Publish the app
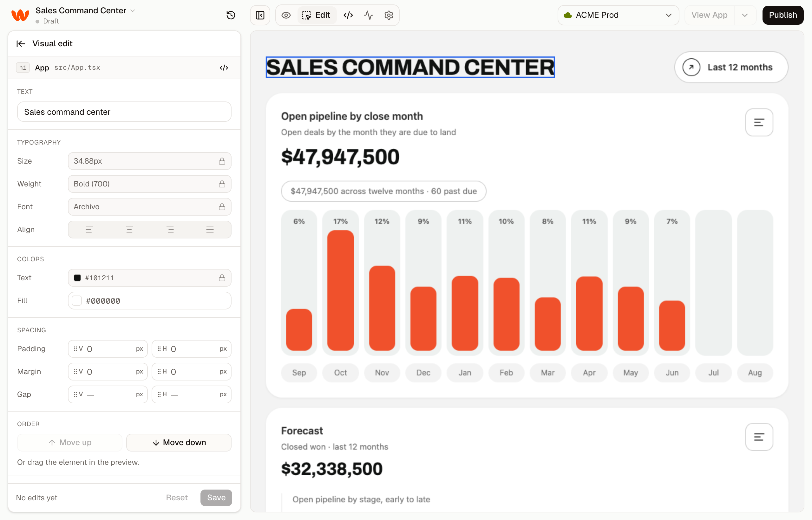This screenshot has width=812, height=520. coord(783,15)
